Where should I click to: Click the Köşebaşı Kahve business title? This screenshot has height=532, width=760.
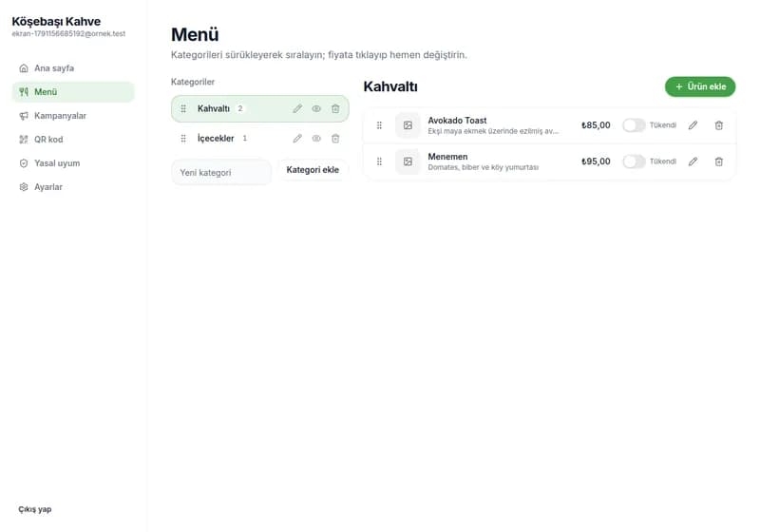click(56, 22)
